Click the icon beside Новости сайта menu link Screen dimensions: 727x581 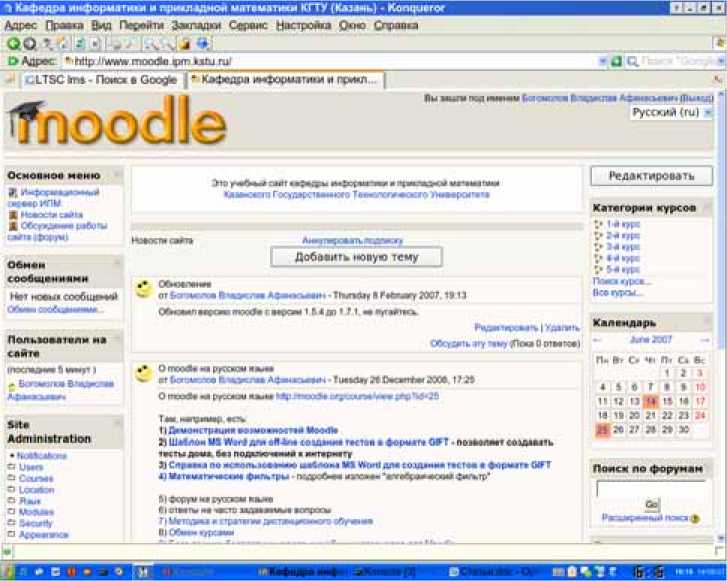[13, 215]
